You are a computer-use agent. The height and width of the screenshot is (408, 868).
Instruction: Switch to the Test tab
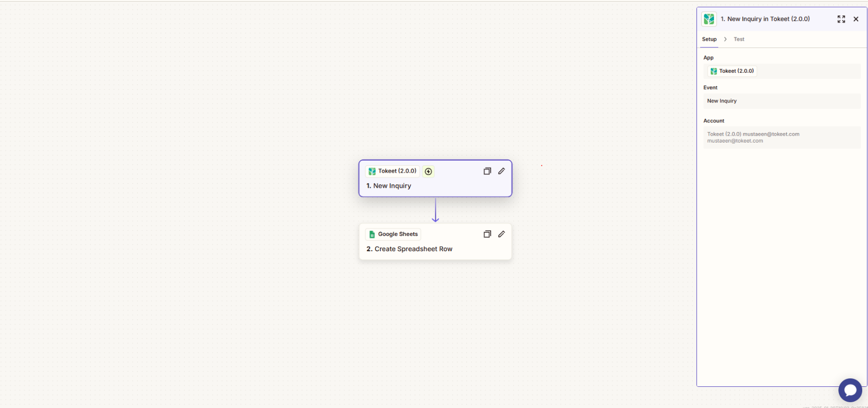point(739,39)
